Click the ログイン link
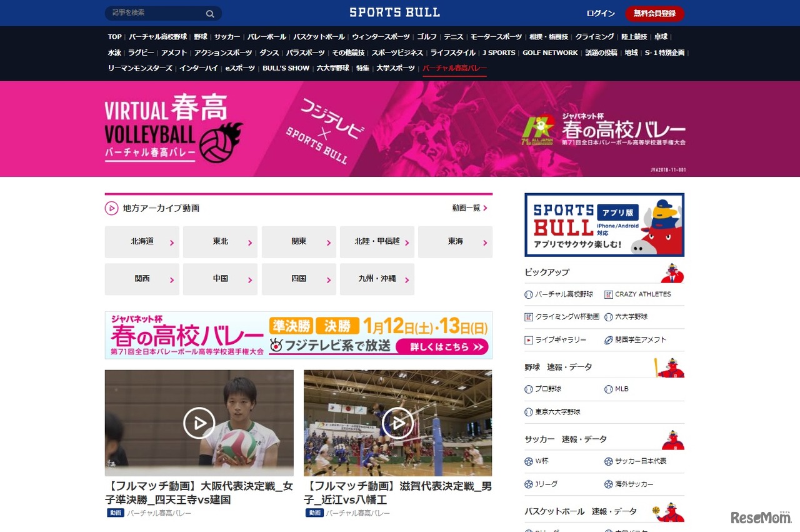 tap(601, 14)
